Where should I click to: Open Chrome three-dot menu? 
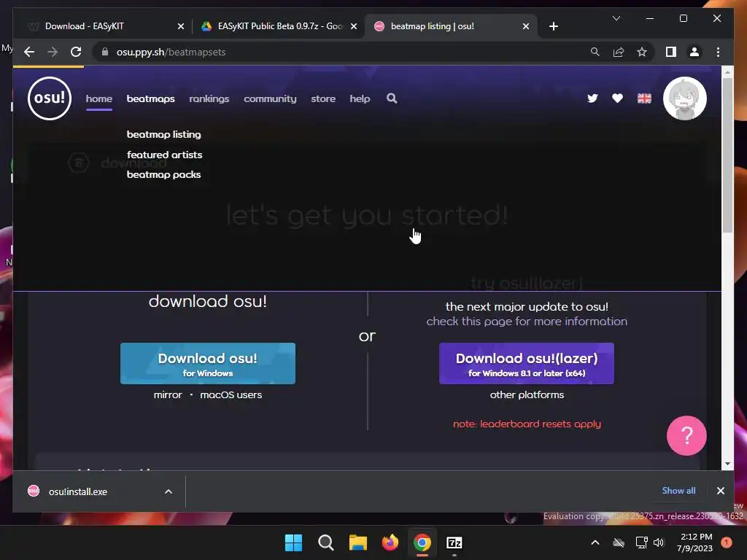point(718,52)
